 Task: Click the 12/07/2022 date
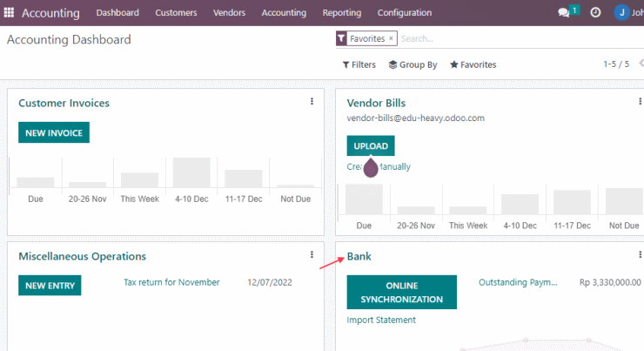[x=270, y=282]
